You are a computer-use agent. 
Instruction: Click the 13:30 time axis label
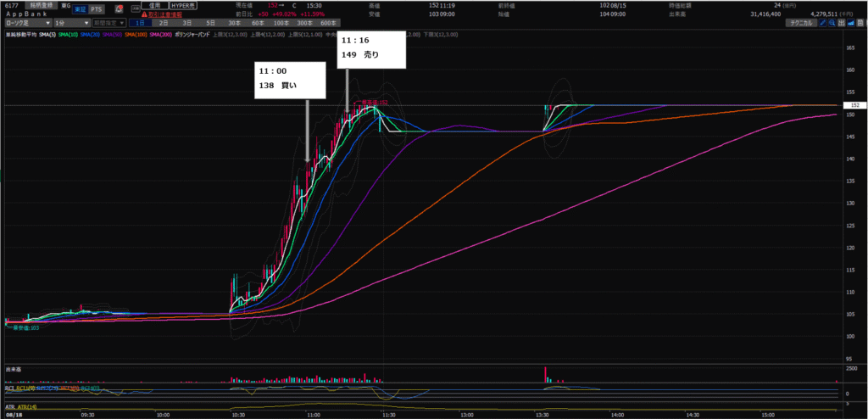[542, 414]
